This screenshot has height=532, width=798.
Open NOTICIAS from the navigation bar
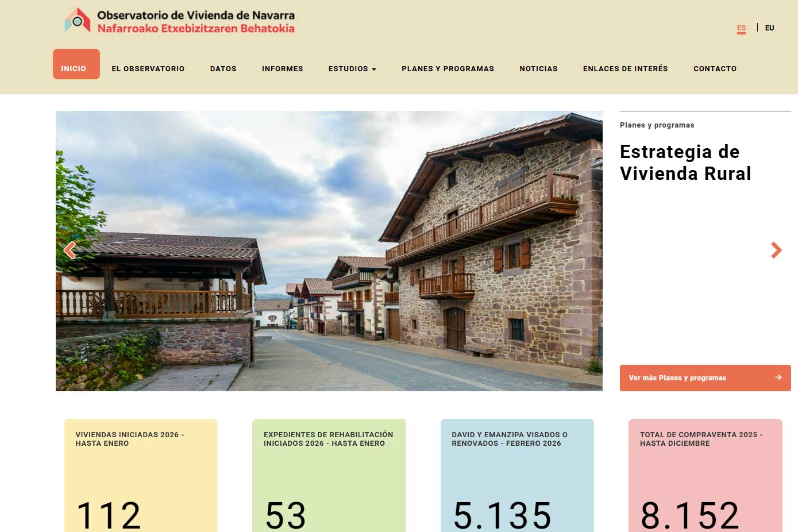[x=538, y=68]
